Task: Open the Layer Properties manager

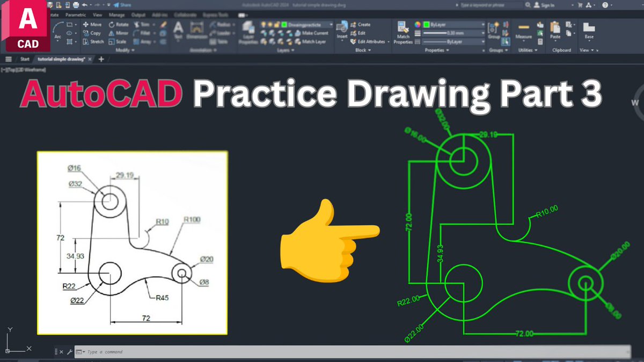Action: point(248,32)
